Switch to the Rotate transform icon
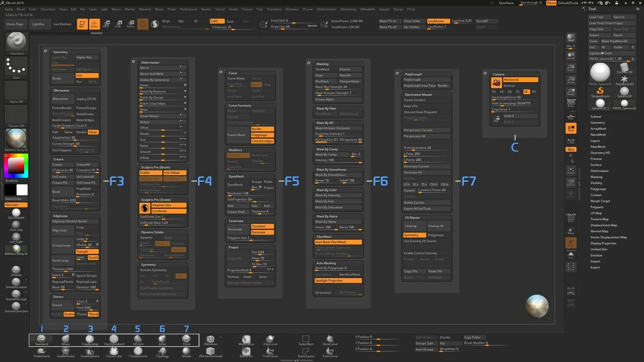 coord(130,24)
